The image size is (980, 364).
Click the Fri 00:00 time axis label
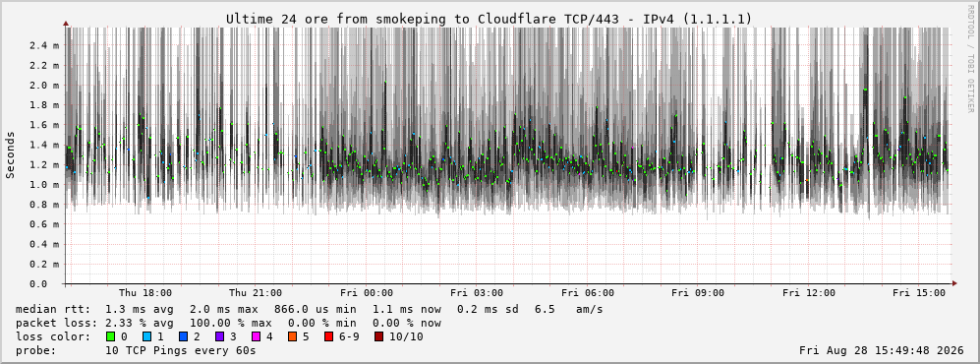tap(367, 293)
